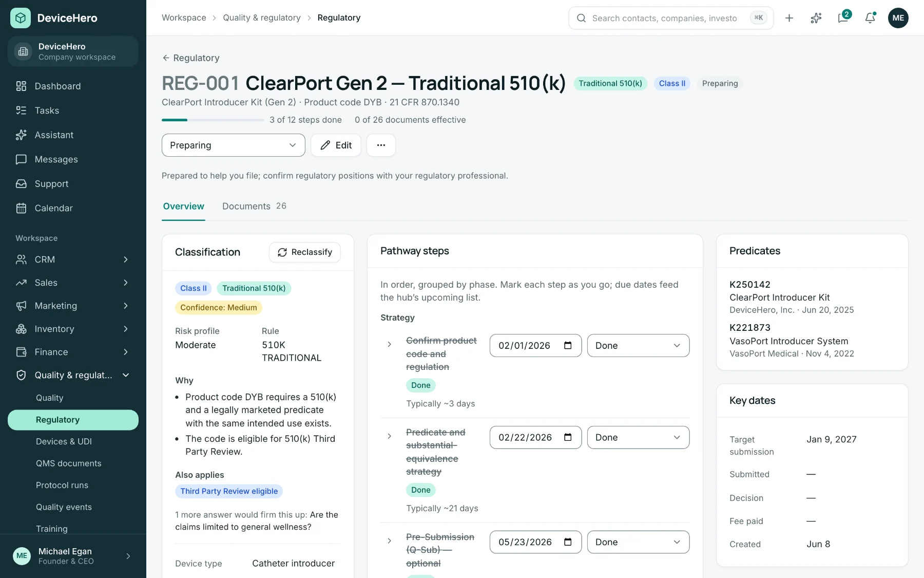Screen dimensions: 924x578
Task: Switch to the Documents 26 tab
Action: [x=254, y=206]
